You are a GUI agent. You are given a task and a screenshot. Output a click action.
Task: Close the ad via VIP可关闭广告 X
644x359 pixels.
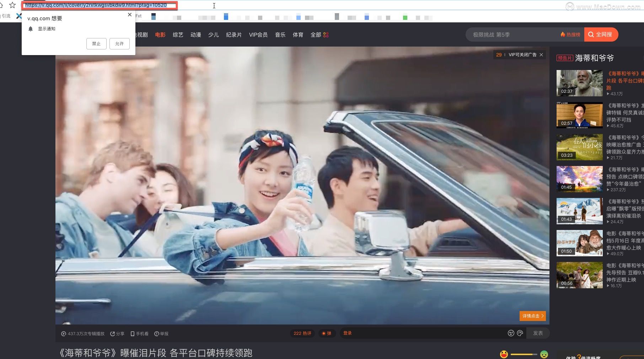point(541,55)
